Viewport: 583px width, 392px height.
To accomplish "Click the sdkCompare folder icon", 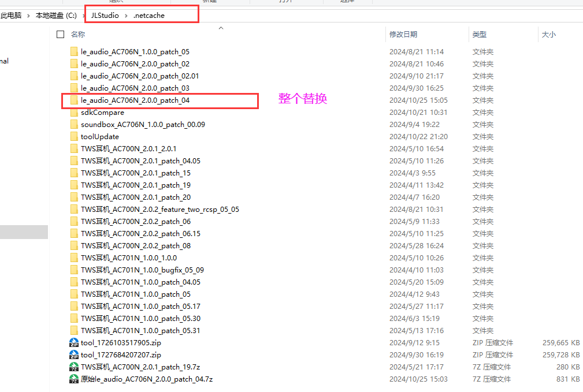I will click(x=74, y=112).
